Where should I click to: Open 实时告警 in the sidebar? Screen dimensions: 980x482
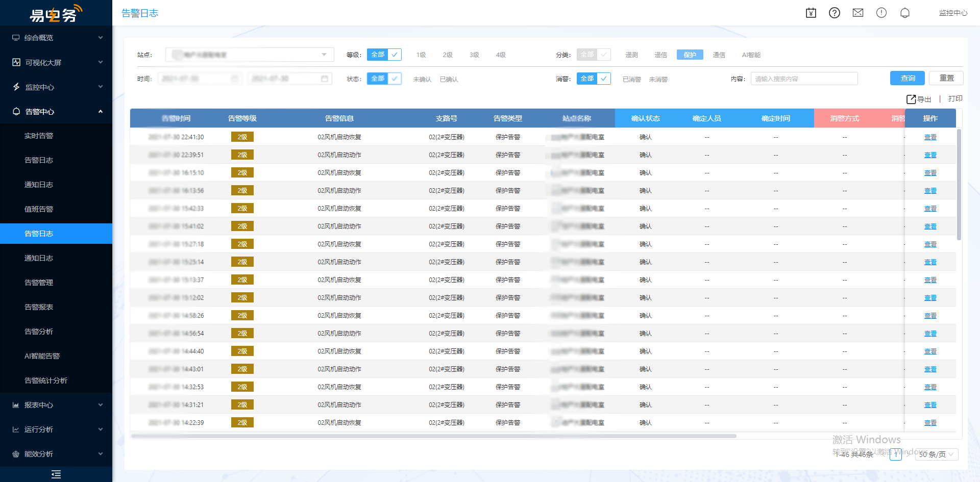39,136
